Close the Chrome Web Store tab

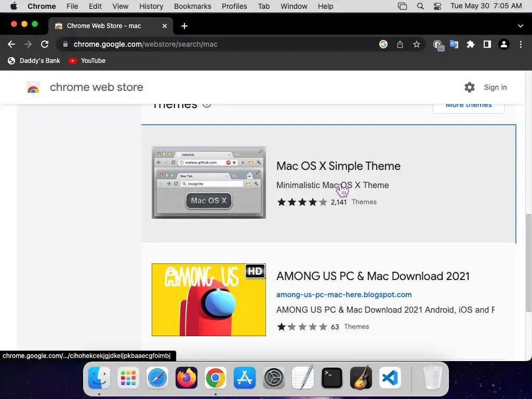[x=165, y=26]
